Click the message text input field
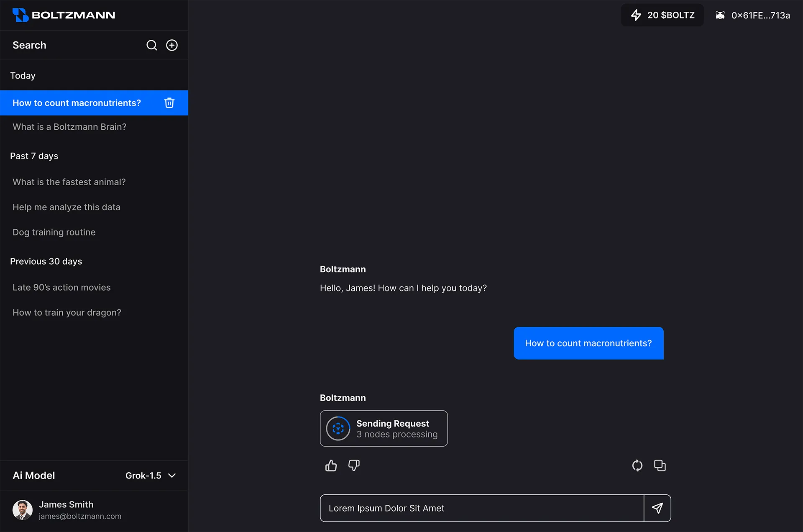Screen dimensions: 803x532 point(481,508)
